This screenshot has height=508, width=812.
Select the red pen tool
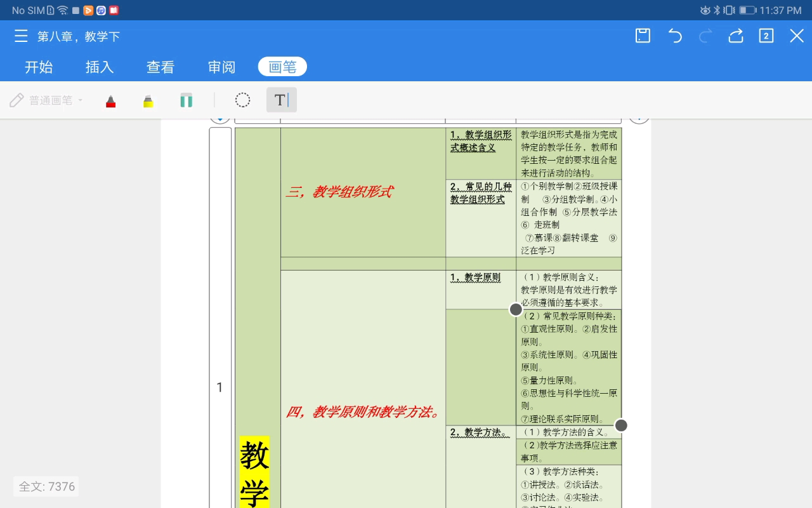tap(111, 100)
